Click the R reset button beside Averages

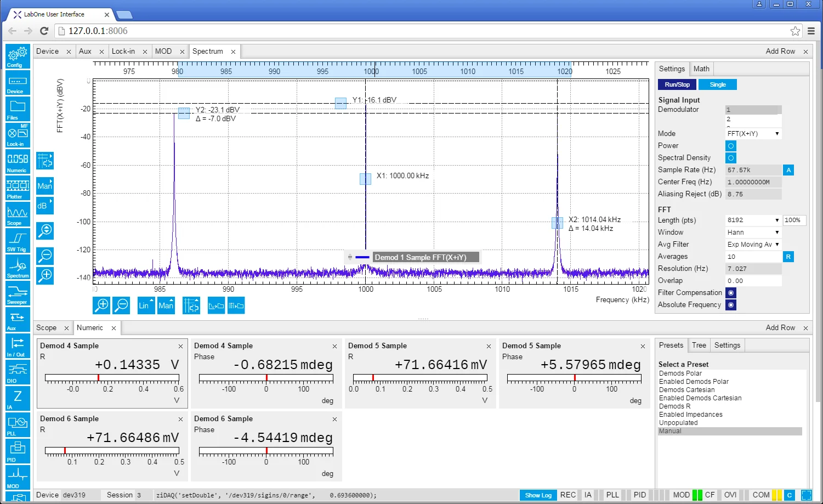(788, 257)
